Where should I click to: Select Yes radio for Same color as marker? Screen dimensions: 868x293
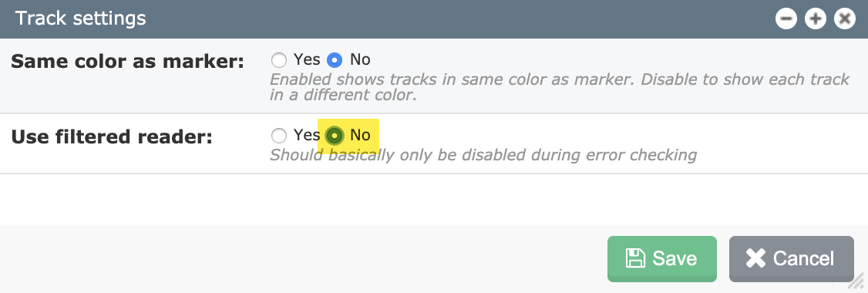pyautogui.click(x=279, y=59)
